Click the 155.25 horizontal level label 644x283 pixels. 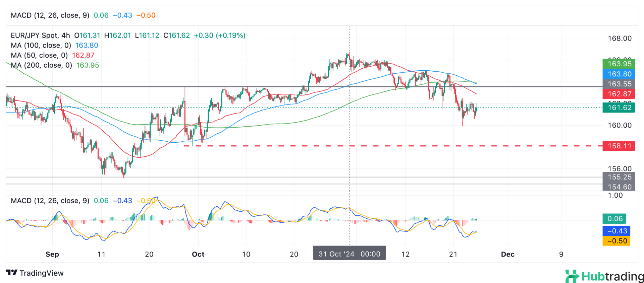pos(619,177)
